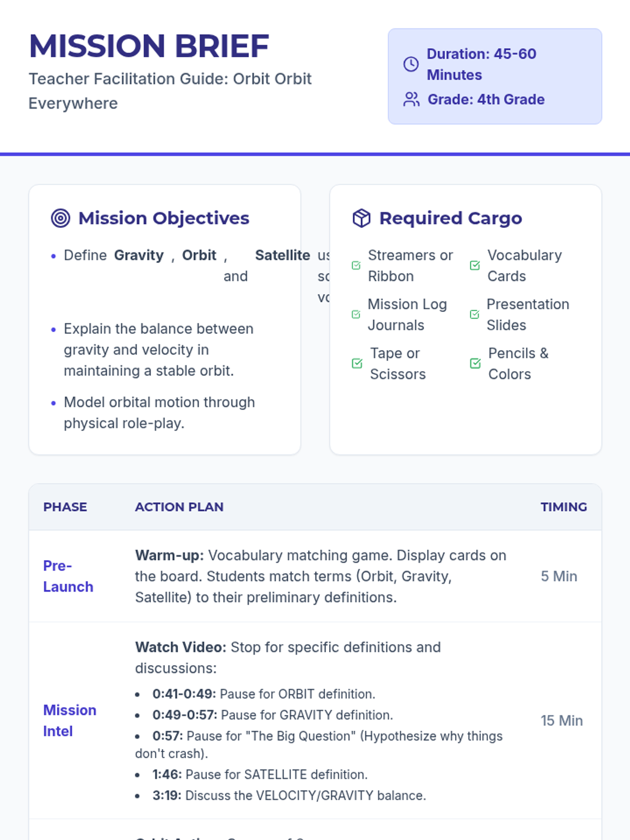
Task: Click the people icon beside Grade
Action: click(x=411, y=99)
